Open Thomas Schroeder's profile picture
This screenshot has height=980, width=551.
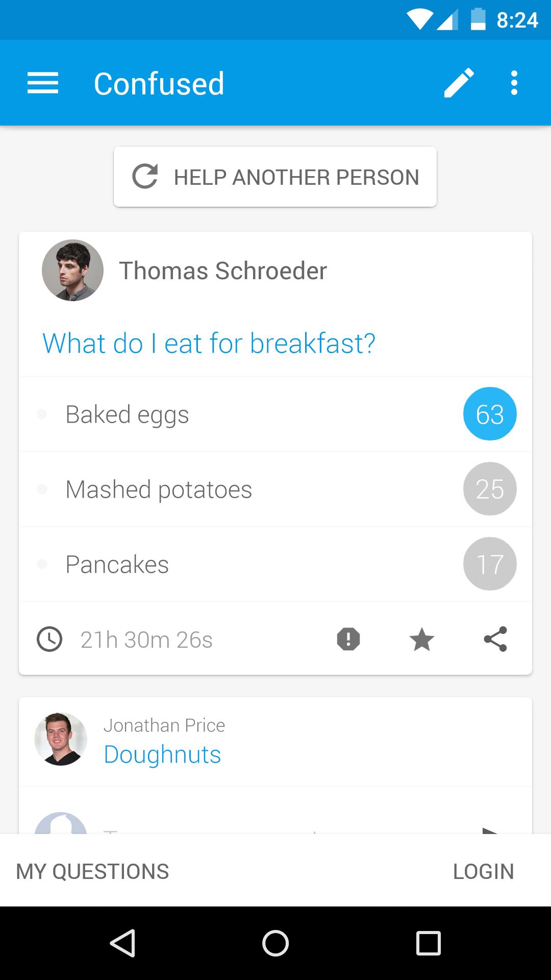click(x=72, y=271)
